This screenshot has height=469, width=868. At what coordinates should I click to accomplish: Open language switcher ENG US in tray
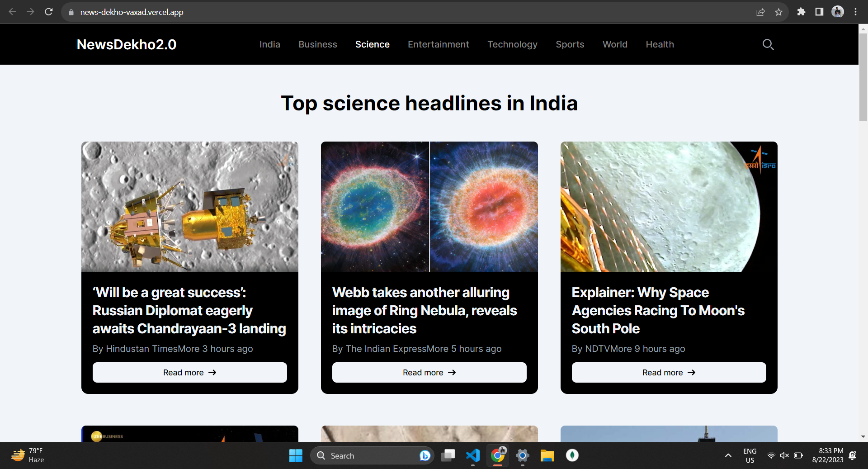click(750, 455)
